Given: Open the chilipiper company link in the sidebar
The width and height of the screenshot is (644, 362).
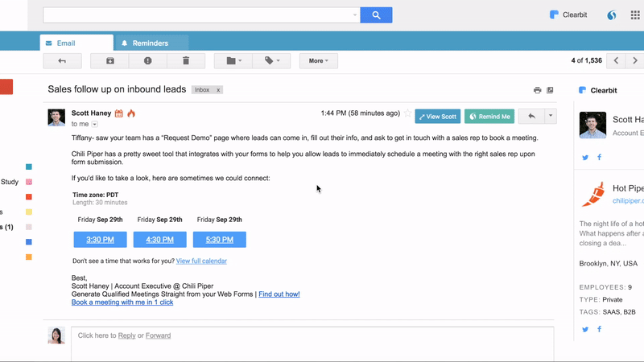Looking at the screenshot, I should coord(628,200).
